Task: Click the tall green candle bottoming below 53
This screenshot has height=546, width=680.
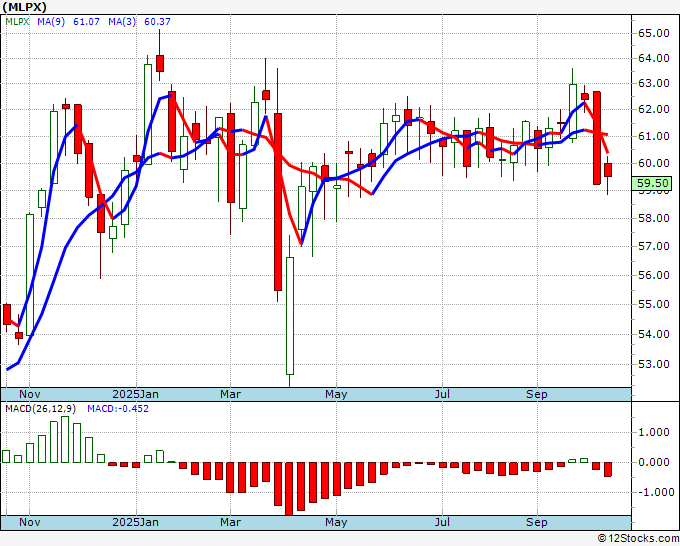Action: [x=290, y=316]
